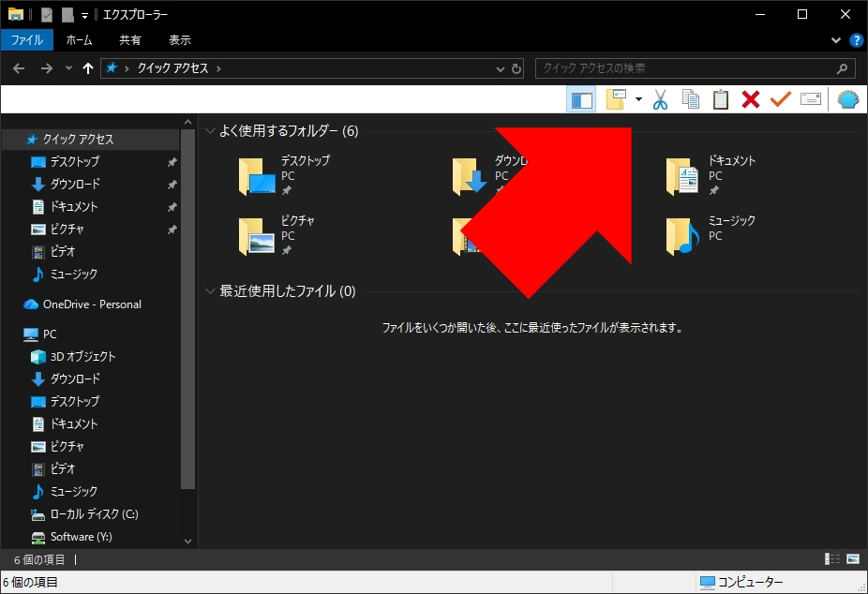Viewport: 868px width, 594px height.
Task: Click the orange checkmark select icon
Action: pyautogui.click(x=780, y=98)
